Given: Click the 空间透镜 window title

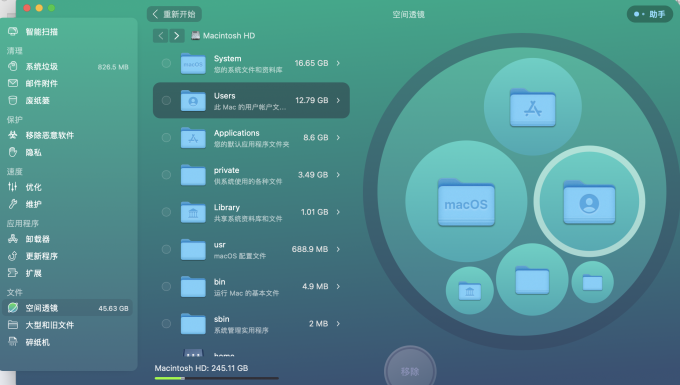Looking at the screenshot, I should pos(409,14).
